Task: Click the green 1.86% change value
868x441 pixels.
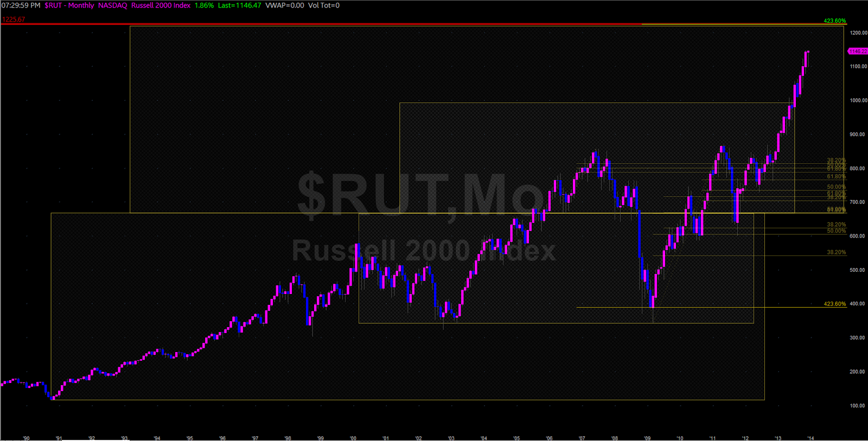Action: point(204,5)
